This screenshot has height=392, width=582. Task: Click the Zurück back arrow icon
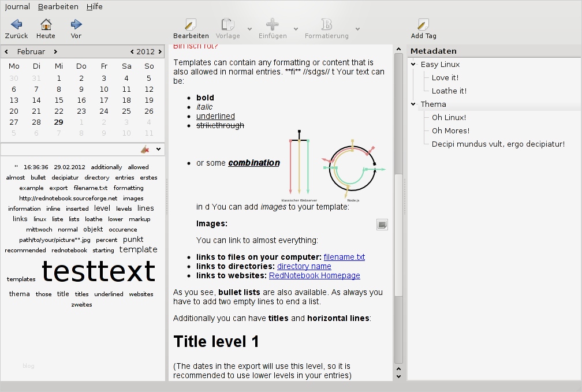[x=16, y=24]
